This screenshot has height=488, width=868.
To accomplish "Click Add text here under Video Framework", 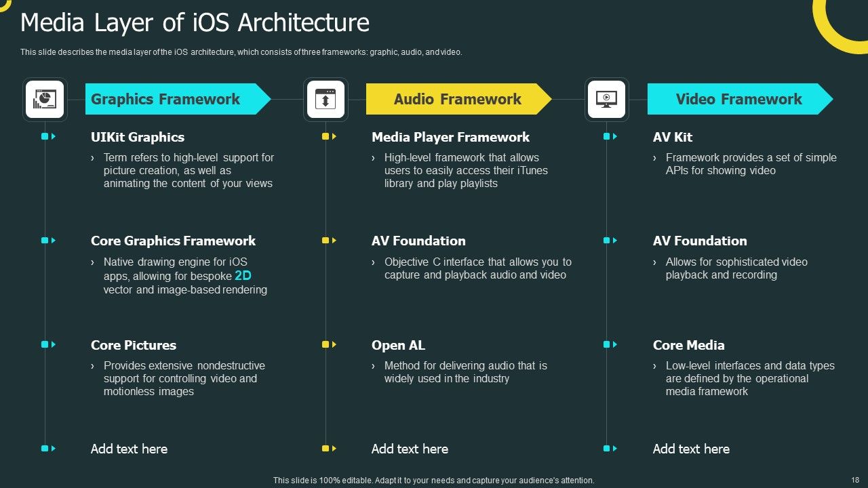I will [x=691, y=449].
